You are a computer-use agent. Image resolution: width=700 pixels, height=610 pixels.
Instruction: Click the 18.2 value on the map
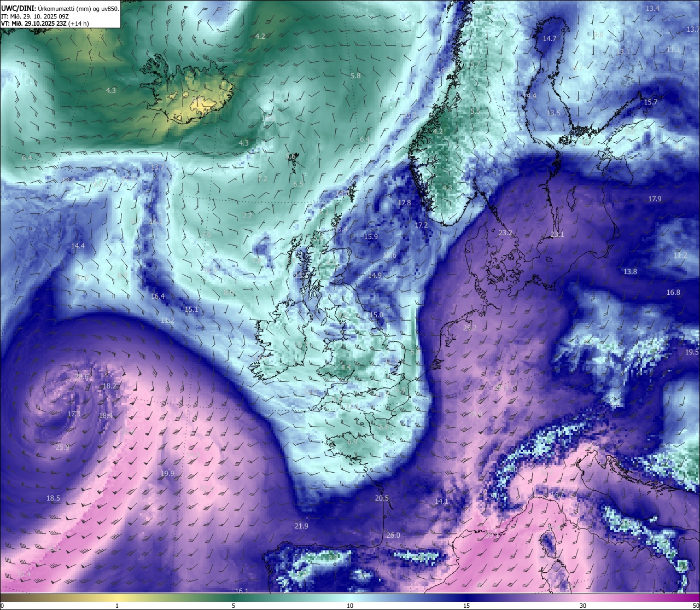pyautogui.click(x=109, y=386)
